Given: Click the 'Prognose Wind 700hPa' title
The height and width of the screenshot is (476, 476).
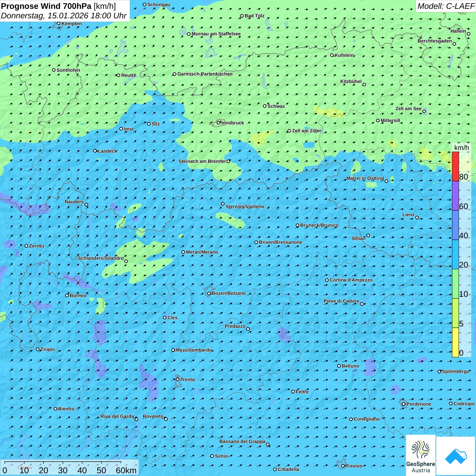Looking at the screenshot, I should [x=46, y=6].
